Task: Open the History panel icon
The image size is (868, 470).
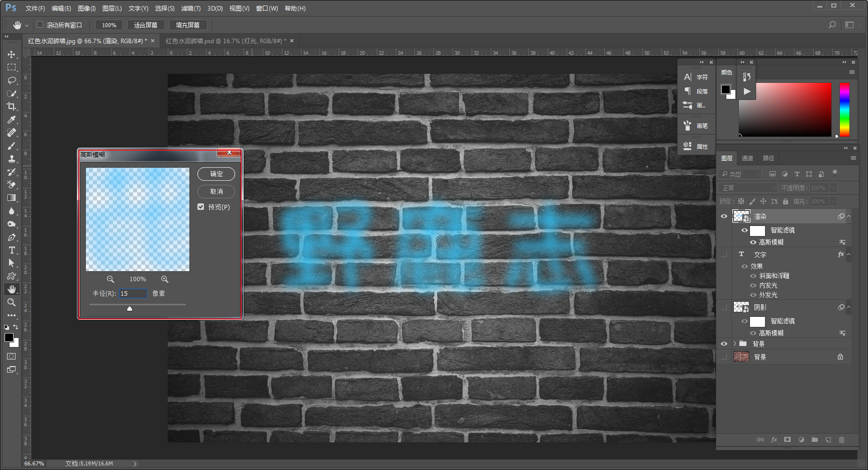Action: (x=747, y=77)
